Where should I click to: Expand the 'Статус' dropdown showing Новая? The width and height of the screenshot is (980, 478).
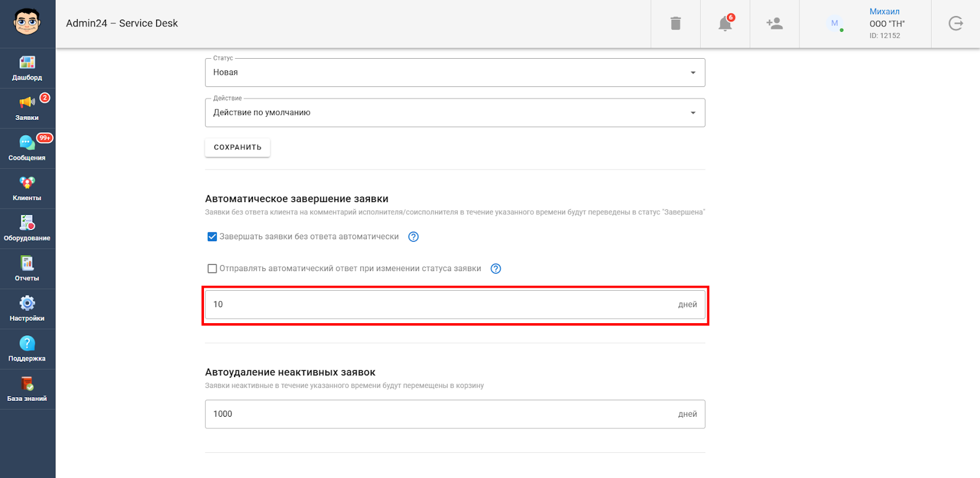click(x=454, y=72)
